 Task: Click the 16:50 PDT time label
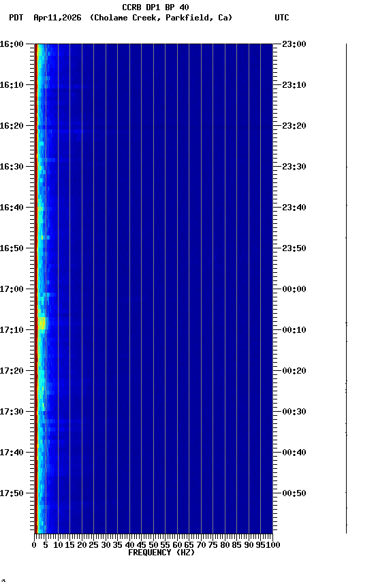[x=12, y=248]
